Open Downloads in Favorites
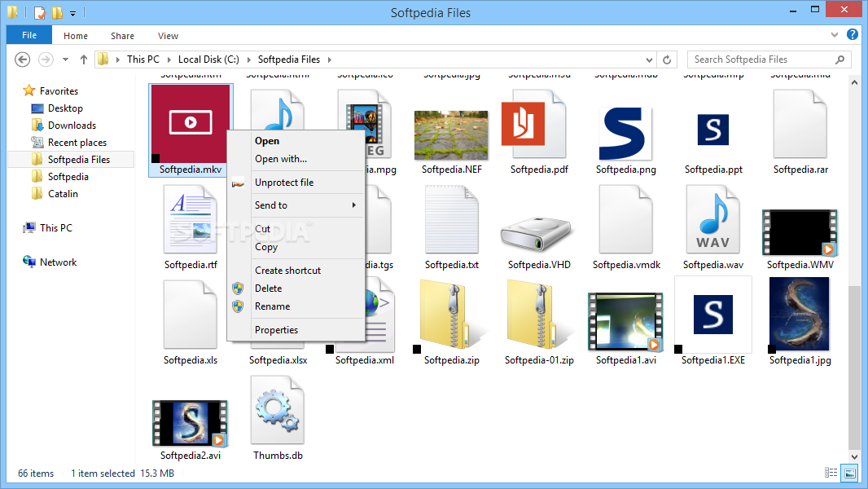 [72, 126]
